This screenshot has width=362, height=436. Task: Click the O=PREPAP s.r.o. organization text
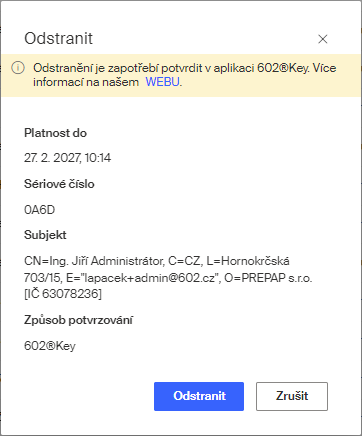click(268, 278)
